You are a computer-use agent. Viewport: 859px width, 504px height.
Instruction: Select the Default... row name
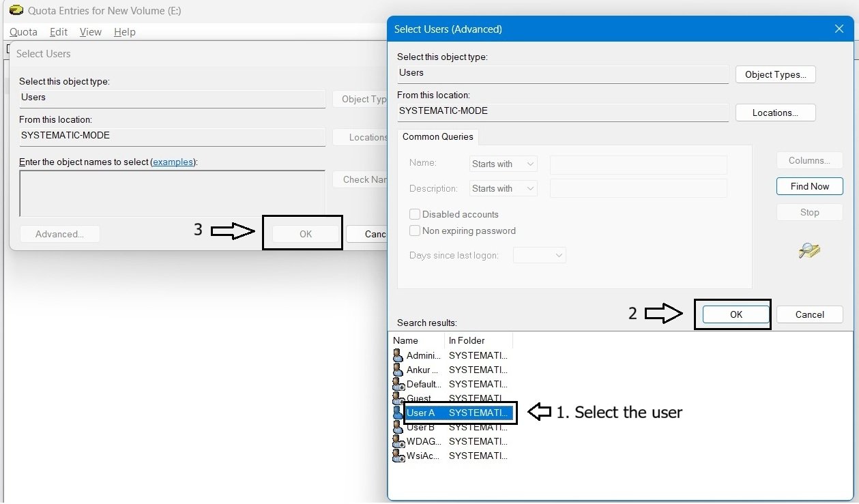click(424, 384)
